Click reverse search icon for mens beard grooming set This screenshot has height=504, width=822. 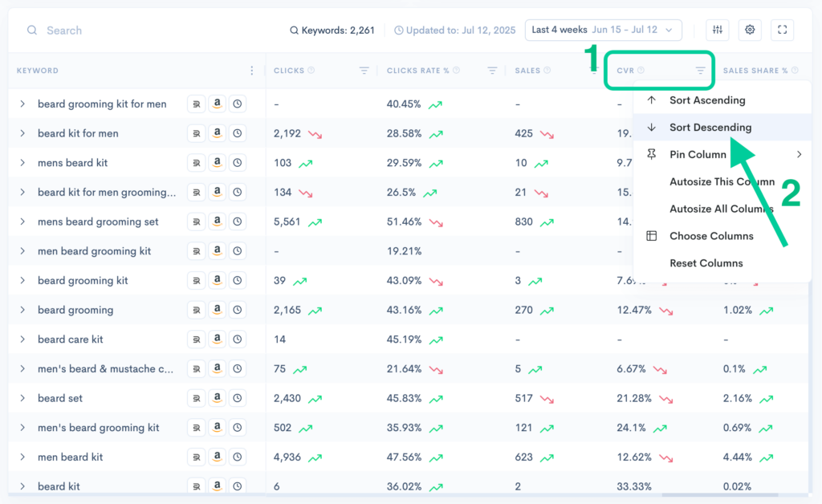pyautogui.click(x=196, y=222)
